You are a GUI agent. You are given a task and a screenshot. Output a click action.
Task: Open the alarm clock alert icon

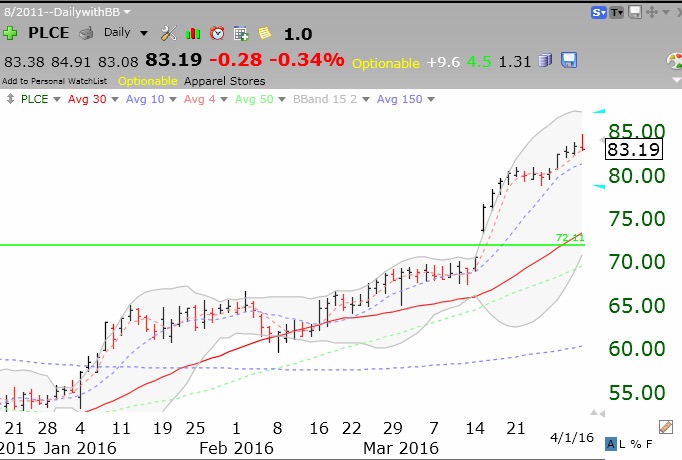(x=216, y=33)
